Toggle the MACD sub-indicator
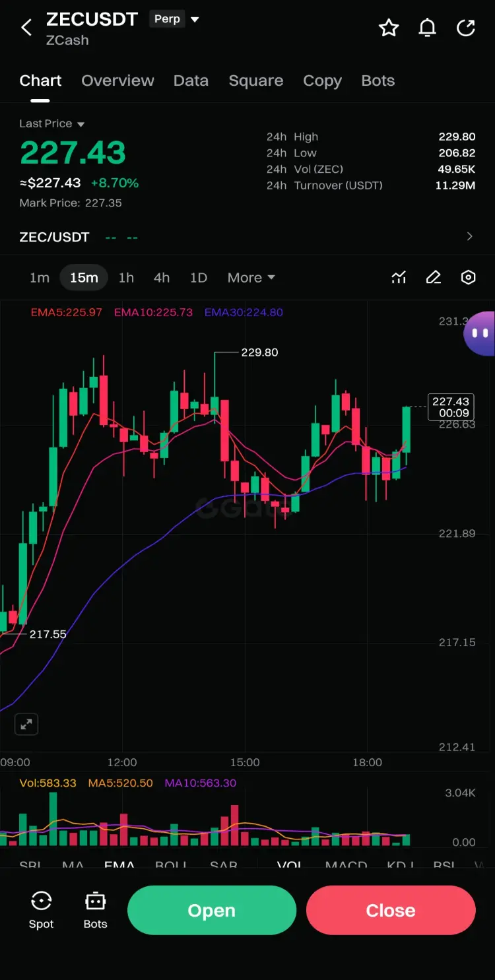Viewport: 495px width, 980px height. coord(346,864)
